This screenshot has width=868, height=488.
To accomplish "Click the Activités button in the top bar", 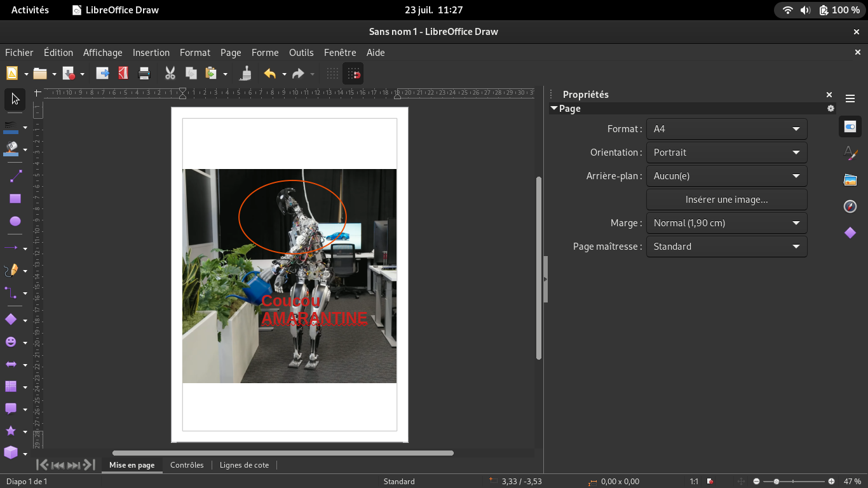I will click(30, 10).
